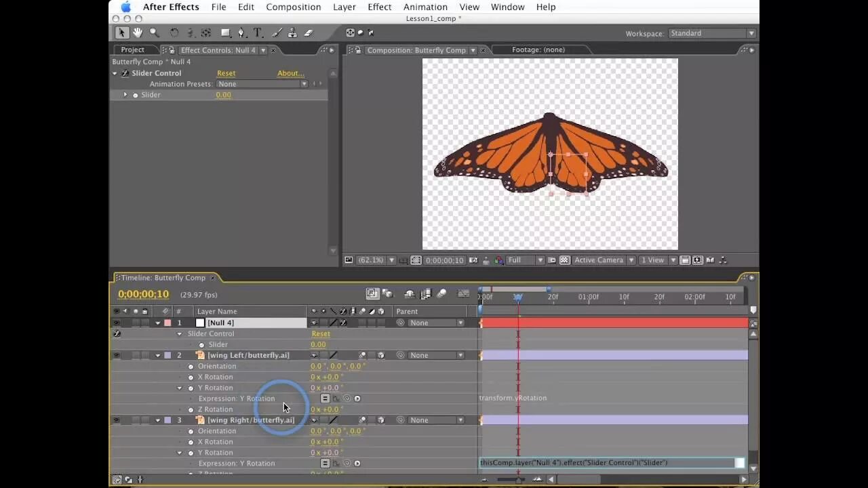This screenshot has width=868, height=488.
Task: Click the timeline current time indicator marker
Action: tap(518, 298)
